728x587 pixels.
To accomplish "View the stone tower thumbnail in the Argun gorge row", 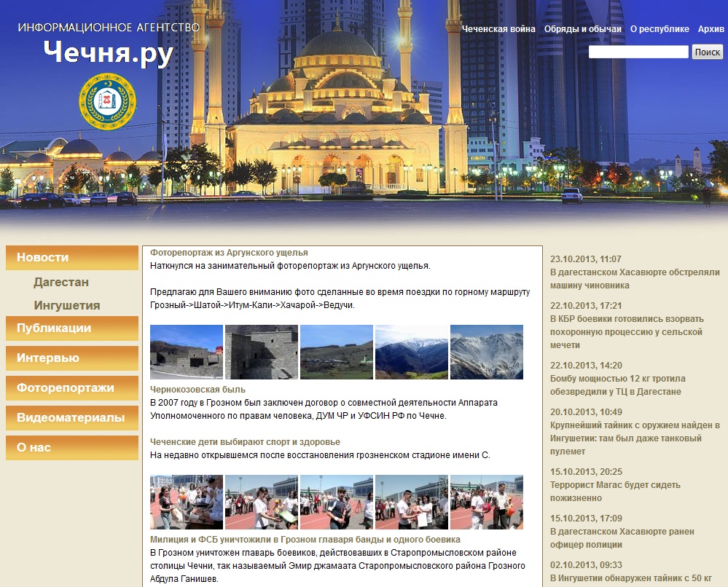I will (x=262, y=352).
